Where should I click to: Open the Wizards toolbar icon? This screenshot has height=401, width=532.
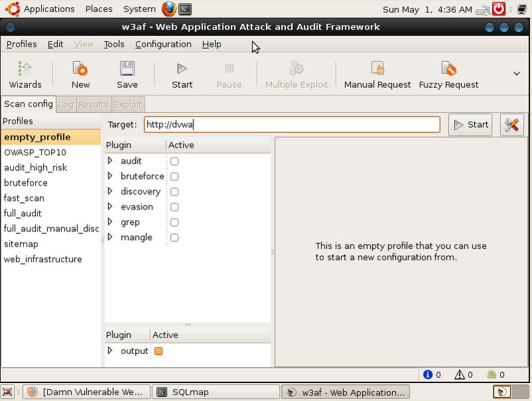pyautogui.click(x=25, y=74)
